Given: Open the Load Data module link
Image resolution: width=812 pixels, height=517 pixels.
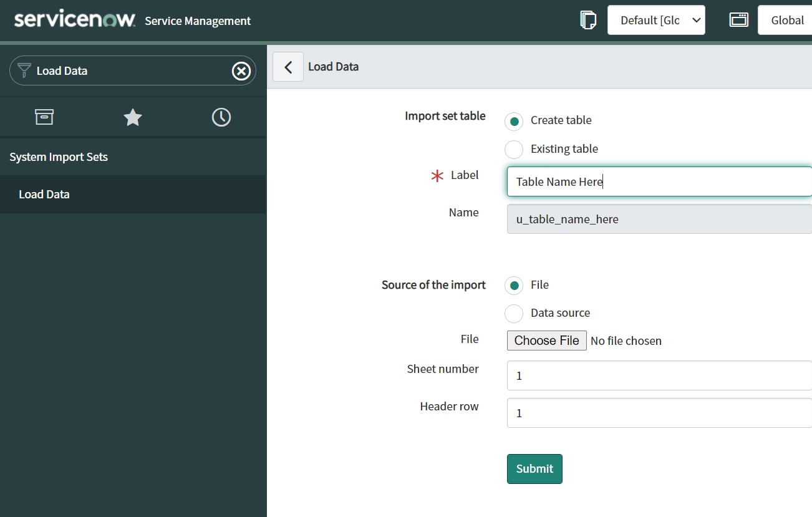Looking at the screenshot, I should pos(133,195).
